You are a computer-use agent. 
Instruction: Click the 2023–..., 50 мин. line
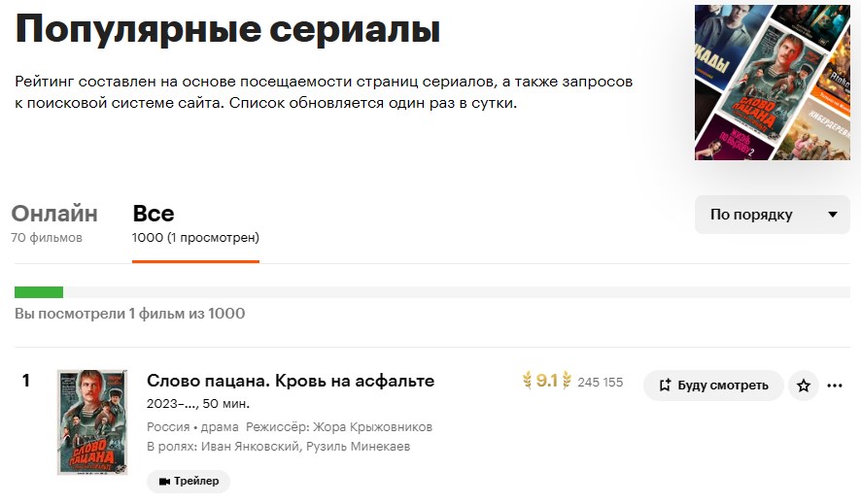198,404
